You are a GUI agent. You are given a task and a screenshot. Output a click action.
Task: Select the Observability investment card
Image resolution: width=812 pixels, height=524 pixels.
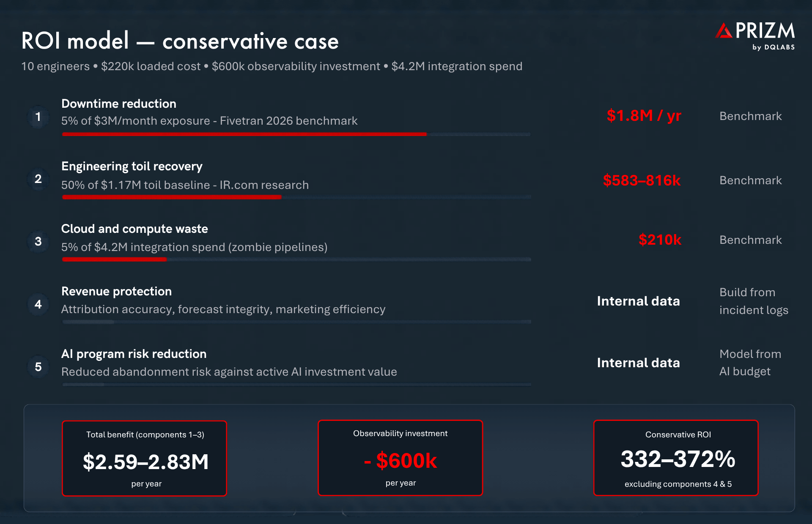pos(400,458)
